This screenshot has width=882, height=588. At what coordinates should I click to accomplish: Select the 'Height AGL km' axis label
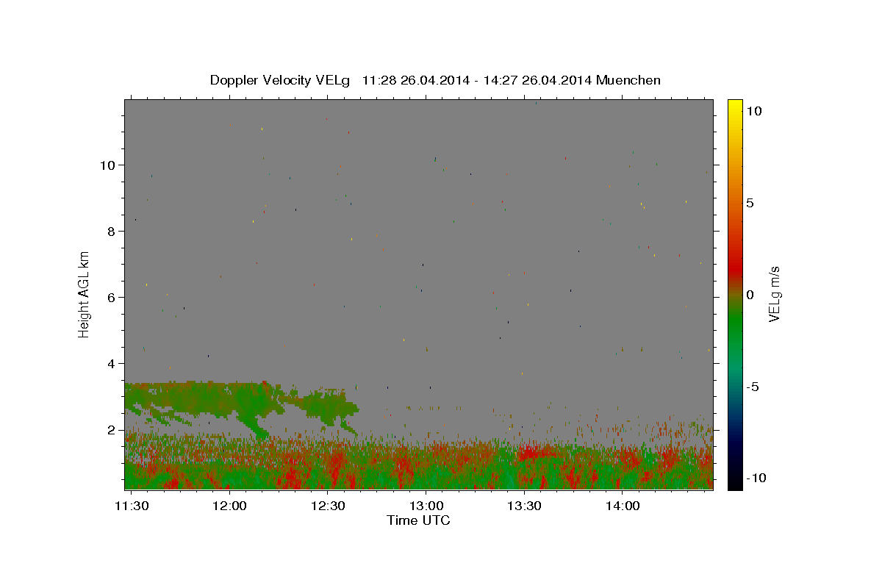point(84,294)
